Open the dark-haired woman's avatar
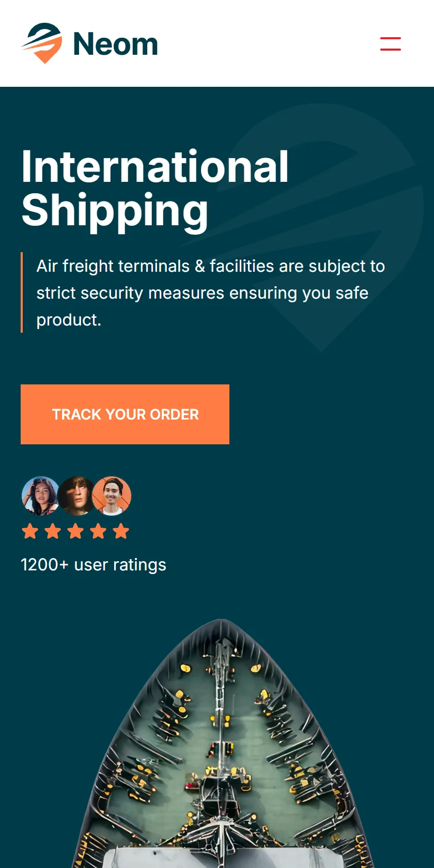This screenshot has height=868, width=434. 40,496
